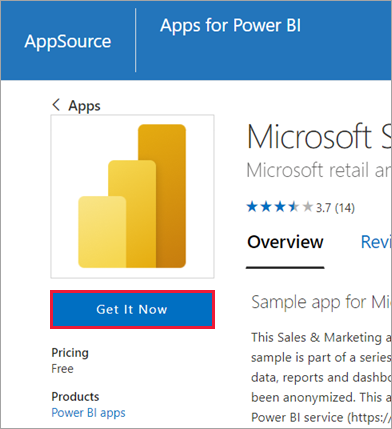Image resolution: width=392 pixels, height=429 pixels.
Task: Click the Get It Now button
Action: click(132, 309)
